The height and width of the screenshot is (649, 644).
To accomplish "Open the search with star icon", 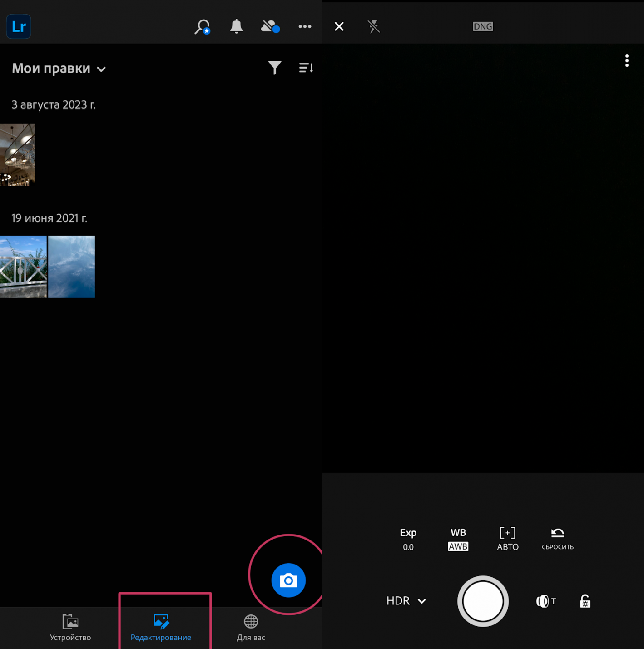I will (203, 27).
